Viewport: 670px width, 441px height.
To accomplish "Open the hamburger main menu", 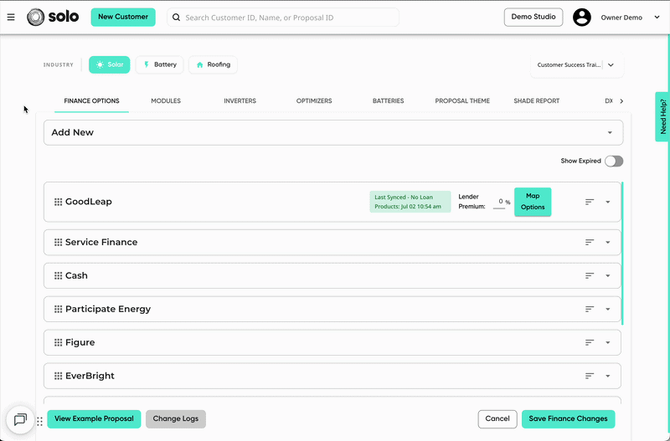I will [x=11, y=17].
